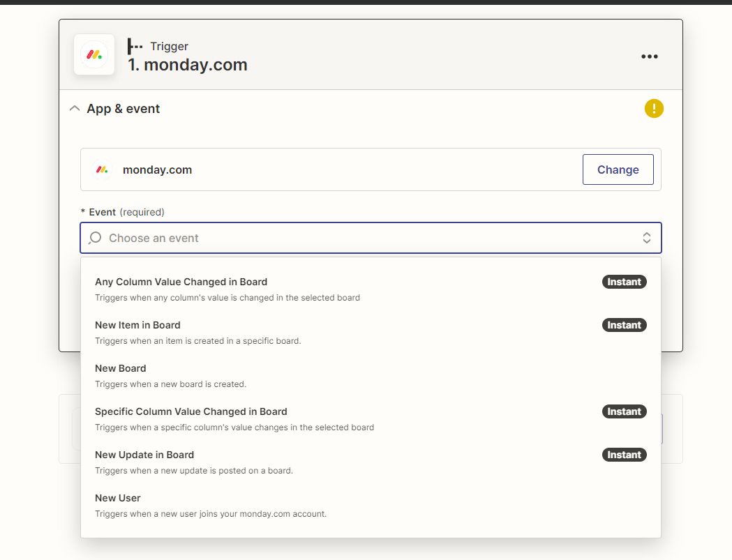The width and height of the screenshot is (732, 560).
Task: Open the three-dot trigger options menu
Action: click(650, 56)
